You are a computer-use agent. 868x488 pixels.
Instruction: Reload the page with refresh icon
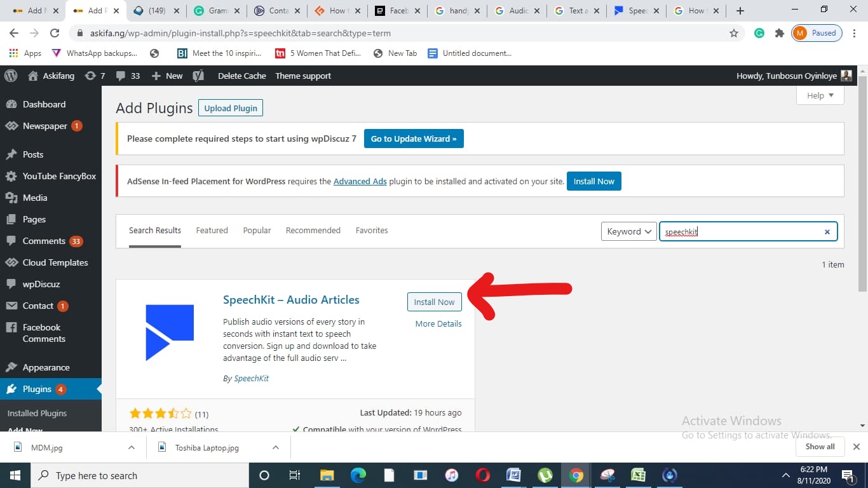click(x=55, y=33)
